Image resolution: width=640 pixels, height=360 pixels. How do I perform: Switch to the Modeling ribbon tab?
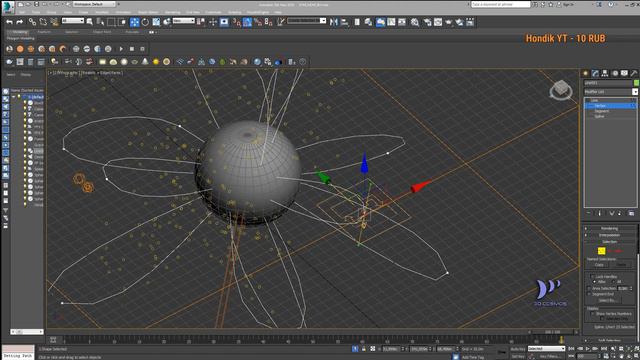pos(20,32)
